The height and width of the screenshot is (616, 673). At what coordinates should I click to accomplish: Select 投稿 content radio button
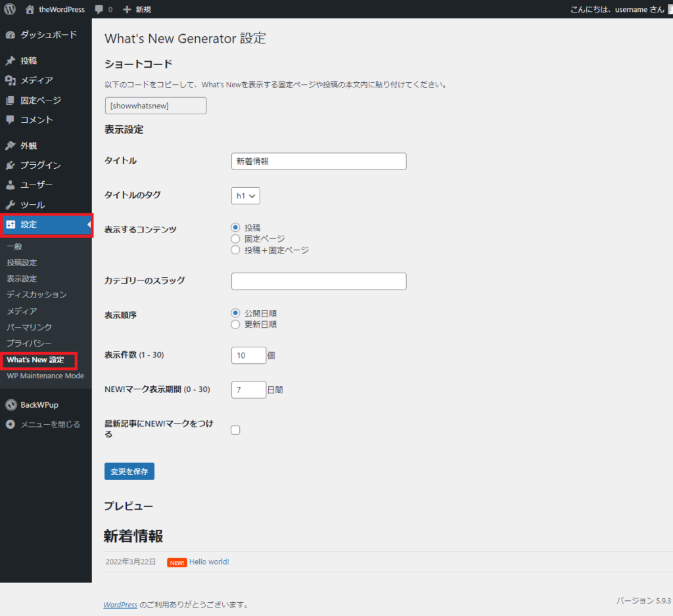[x=235, y=227]
